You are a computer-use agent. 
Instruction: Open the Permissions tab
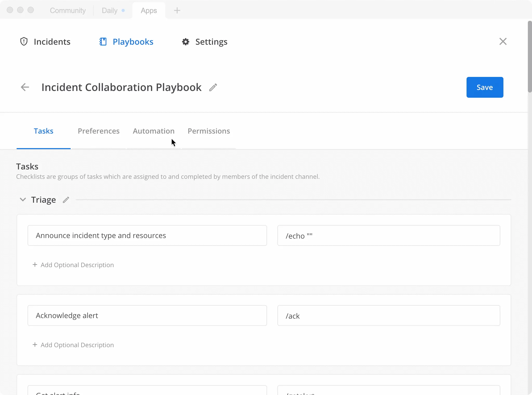[x=209, y=131]
